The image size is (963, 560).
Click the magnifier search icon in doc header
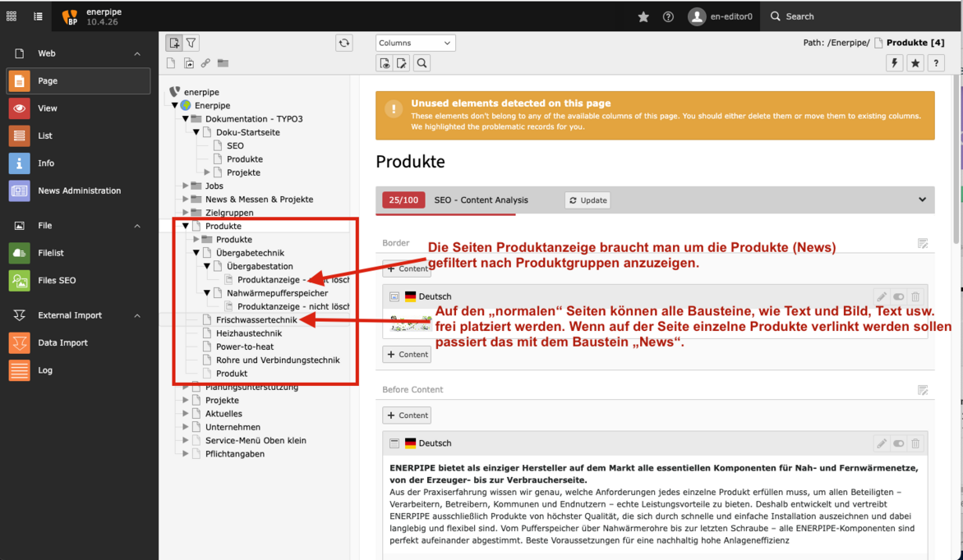pos(422,63)
